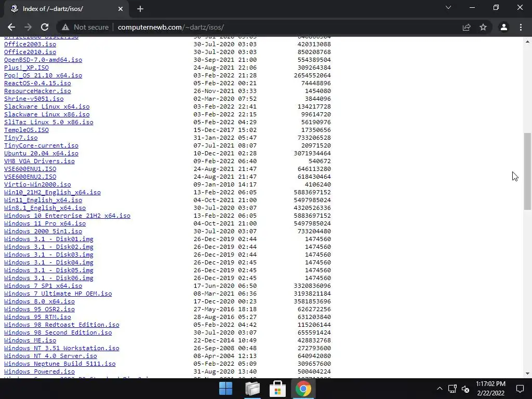The width and height of the screenshot is (532, 399).
Task: Click Windows Neptune Build 5111.iso
Action: point(60,364)
